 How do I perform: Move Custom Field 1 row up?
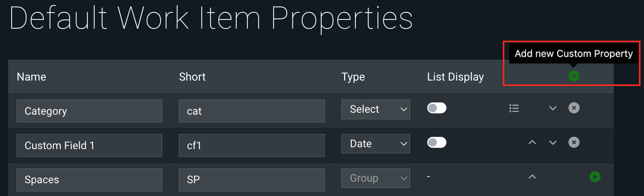click(x=532, y=143)
